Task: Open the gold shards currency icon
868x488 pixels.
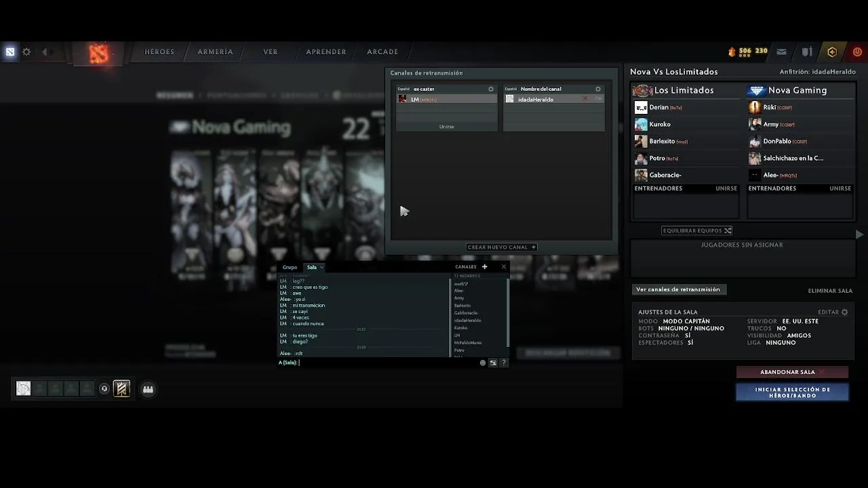Action: pos(732,52)
